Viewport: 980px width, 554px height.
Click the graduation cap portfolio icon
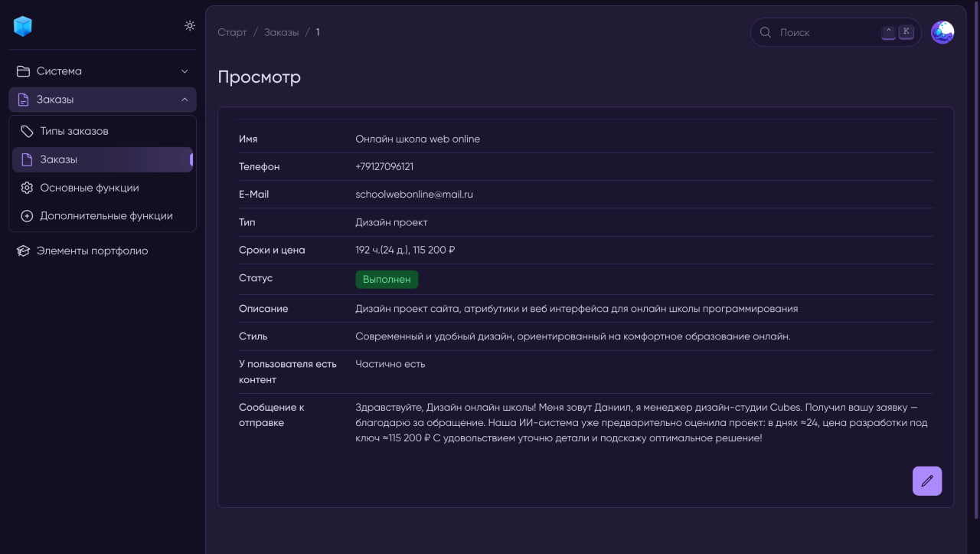coord(23,251)
